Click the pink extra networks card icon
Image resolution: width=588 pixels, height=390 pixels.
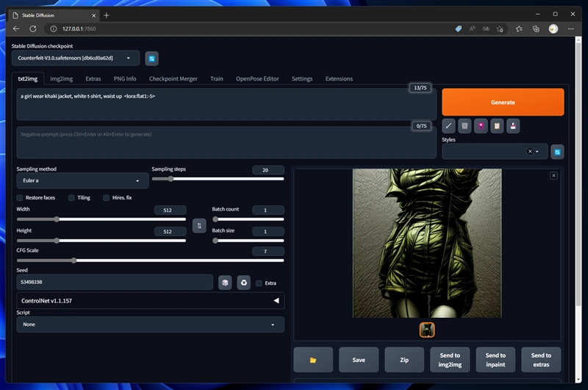point(481,126)
